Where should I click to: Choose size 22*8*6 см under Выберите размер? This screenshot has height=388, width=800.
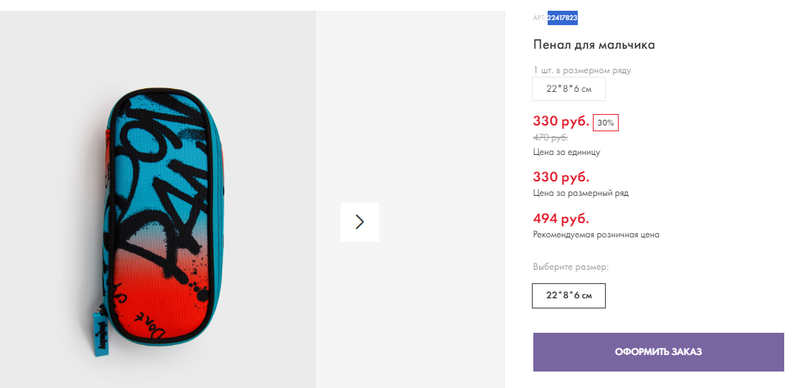coord(569,296)
